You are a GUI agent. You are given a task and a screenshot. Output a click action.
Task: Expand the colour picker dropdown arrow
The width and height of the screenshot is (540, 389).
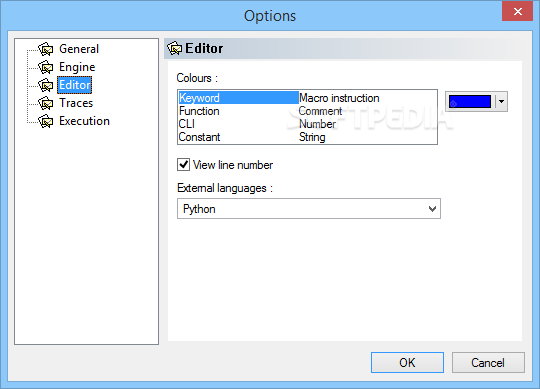coord(501,102)
